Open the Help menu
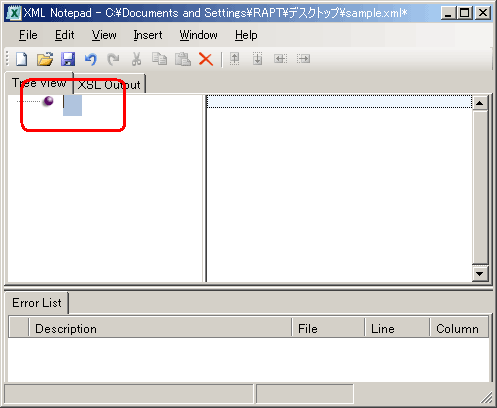497x408 pixels. [x=246, y=35]
